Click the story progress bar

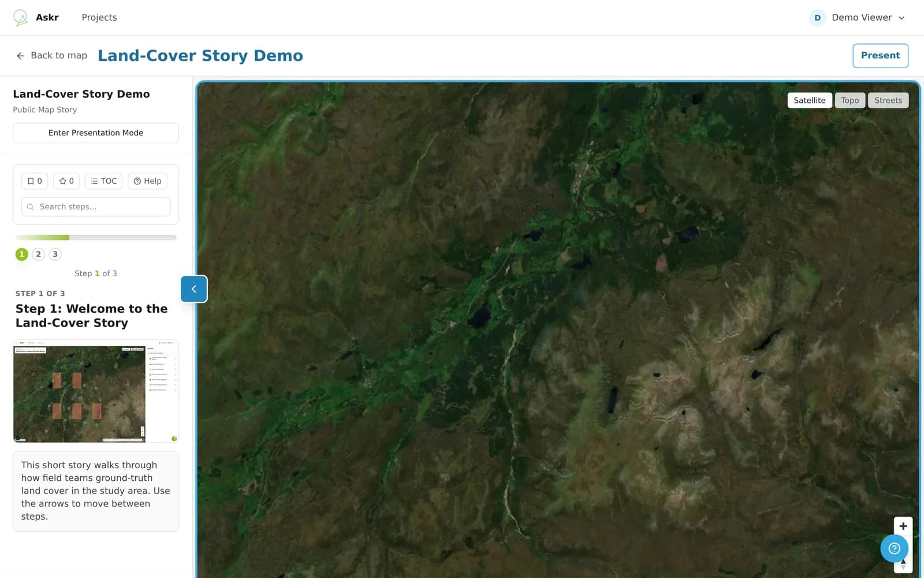(96, 238)
